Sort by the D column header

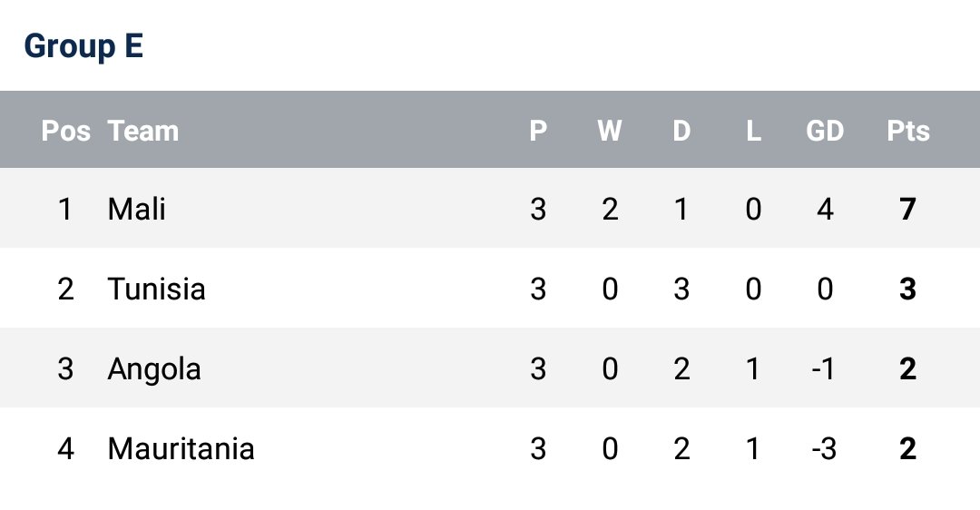681,131
